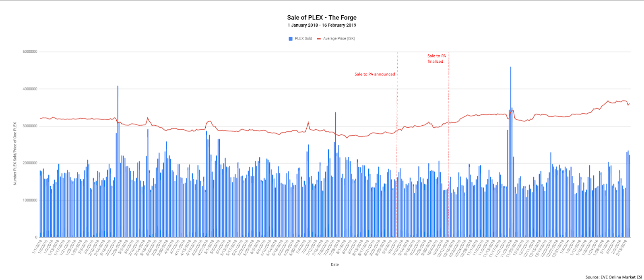The height and width of the screenshot is (280, 644).
Task: Click the dotted red line for PA sale announcement
Action: click(x=397, y=144)
